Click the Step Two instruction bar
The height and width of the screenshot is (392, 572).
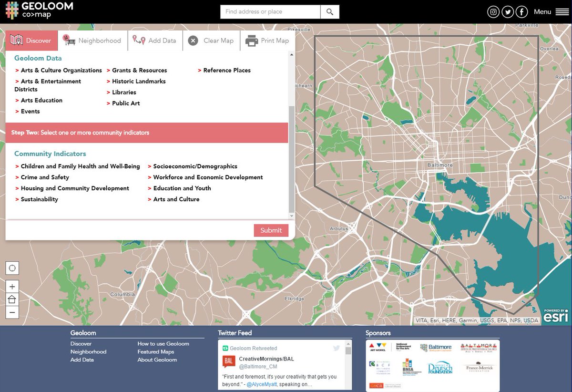click(x=147, y=133)
